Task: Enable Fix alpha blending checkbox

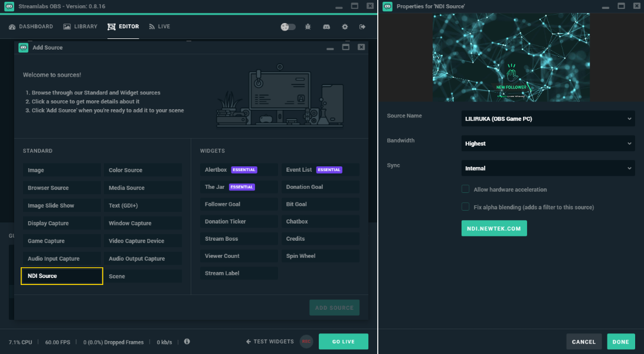Action: (465, 206)
